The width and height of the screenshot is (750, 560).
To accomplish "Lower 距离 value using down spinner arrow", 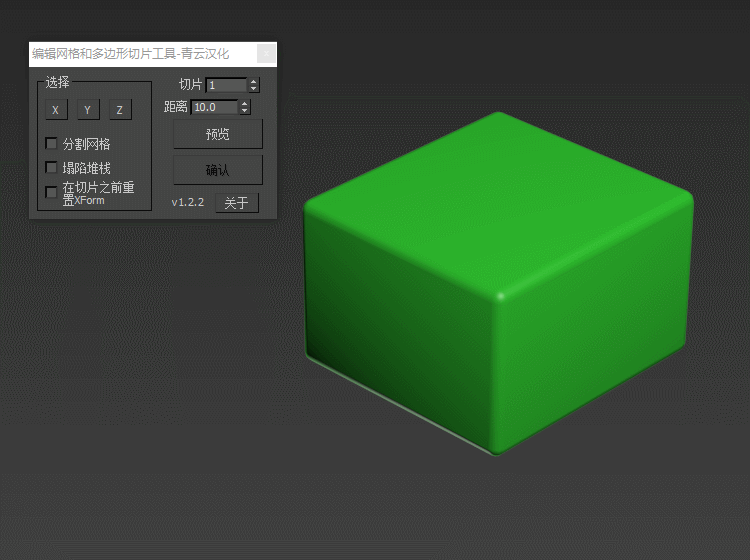I will point(245,111).
